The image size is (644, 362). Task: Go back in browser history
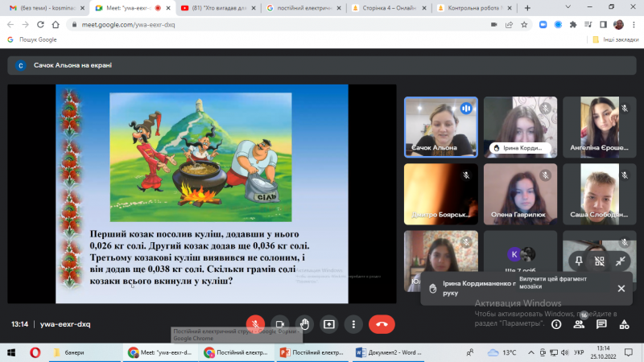coord(10,25)
